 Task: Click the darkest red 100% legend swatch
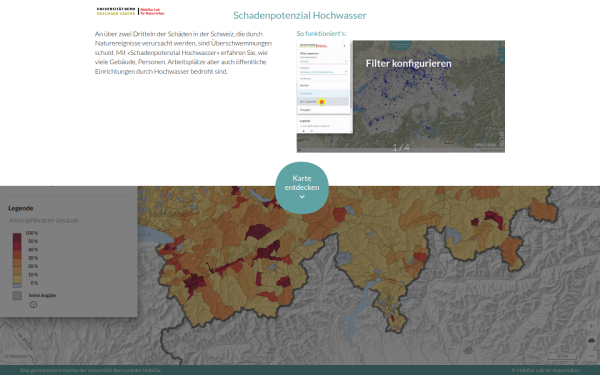click(x=17, y=237)
